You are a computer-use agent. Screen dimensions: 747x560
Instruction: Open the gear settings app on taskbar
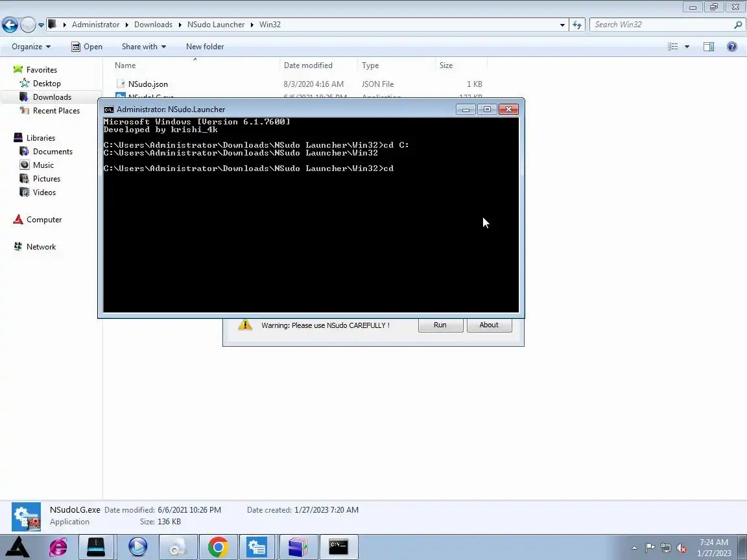(x=177, y=547)
